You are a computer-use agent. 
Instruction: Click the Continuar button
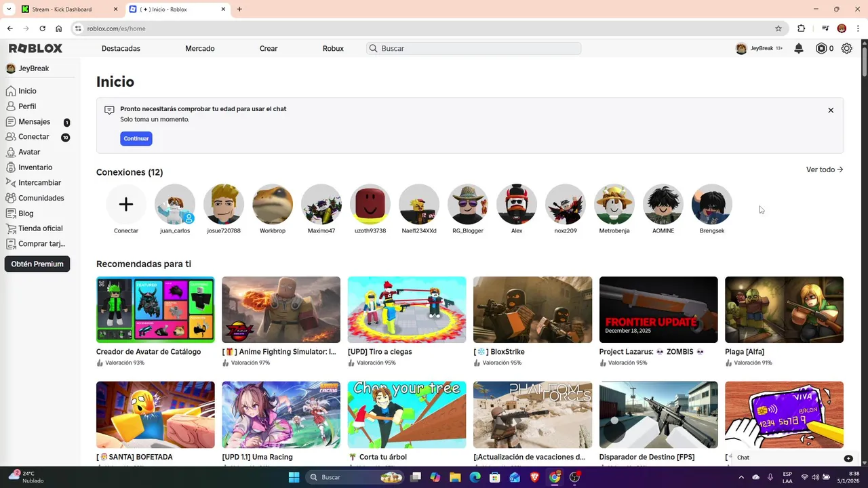136,138
